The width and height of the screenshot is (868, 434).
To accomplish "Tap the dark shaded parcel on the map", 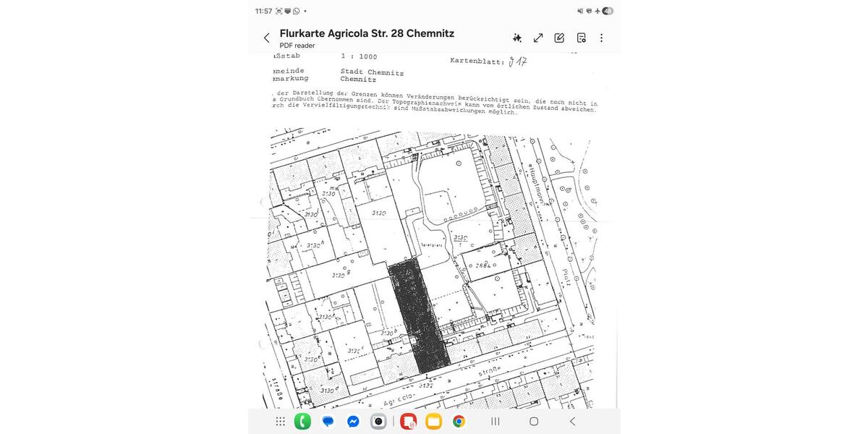I will pos(420,316).
